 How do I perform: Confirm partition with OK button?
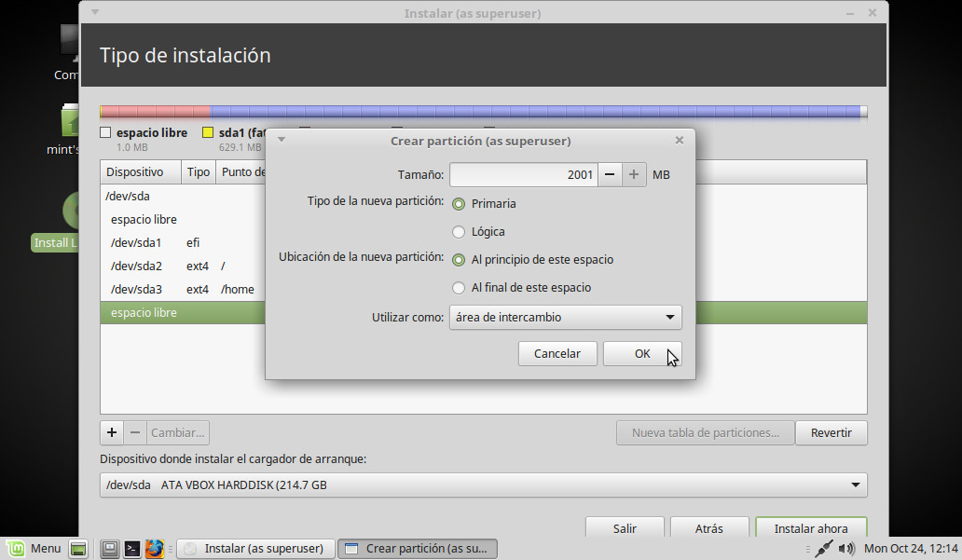click(642, 353)
